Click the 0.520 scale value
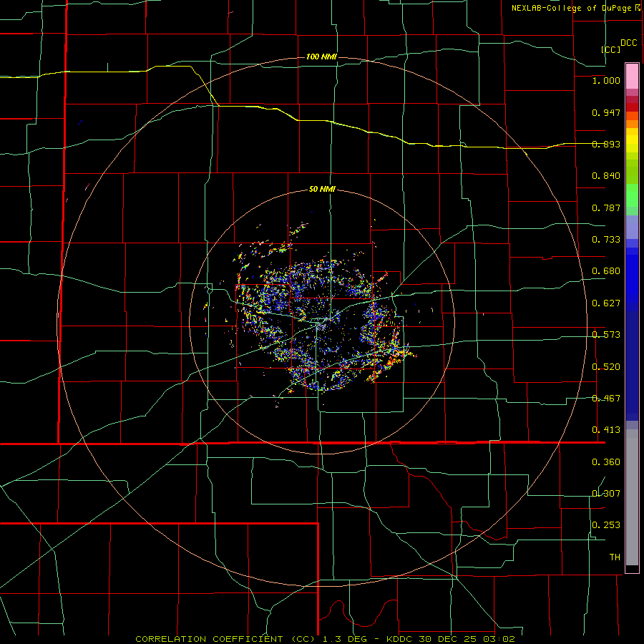The height and width of the screenshot is (644, 644). (x=606, y=366)
